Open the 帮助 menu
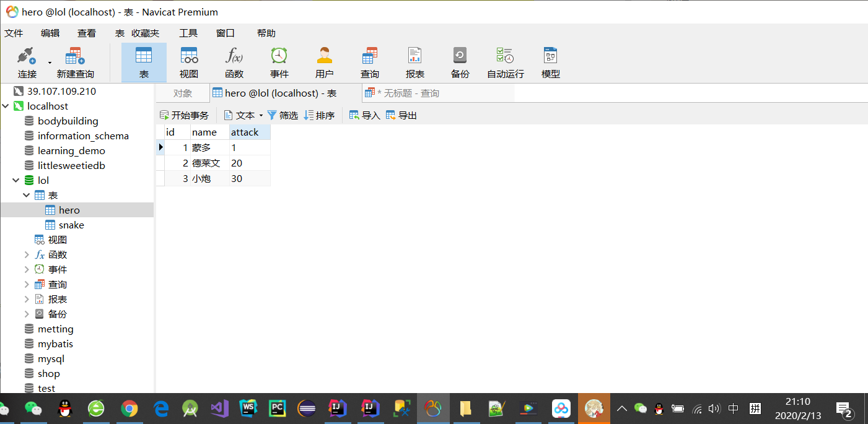This screenshot has width=868, height=424. point(266,33)
